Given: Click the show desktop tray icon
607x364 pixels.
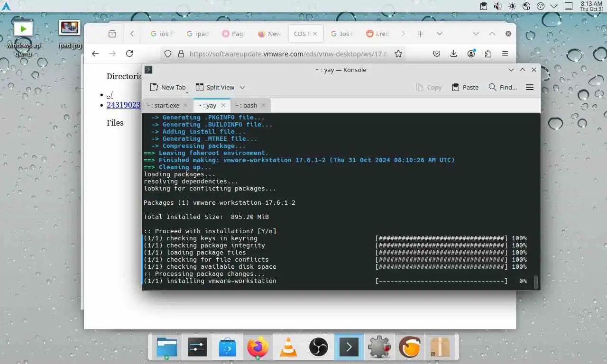Looking at the screenshot, I should [x=569, y=6].
